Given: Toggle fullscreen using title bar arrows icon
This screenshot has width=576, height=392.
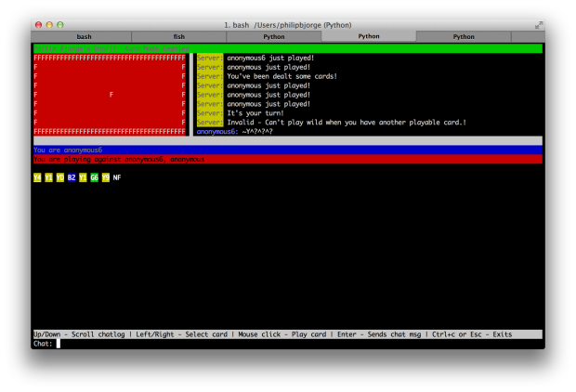Looking at the screenshot, I should point(539,25).
